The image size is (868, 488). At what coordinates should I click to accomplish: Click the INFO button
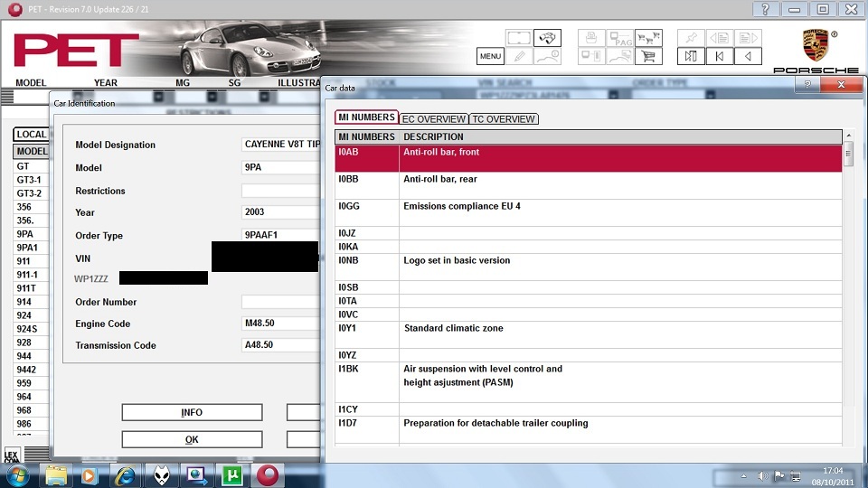coord(192,412)
